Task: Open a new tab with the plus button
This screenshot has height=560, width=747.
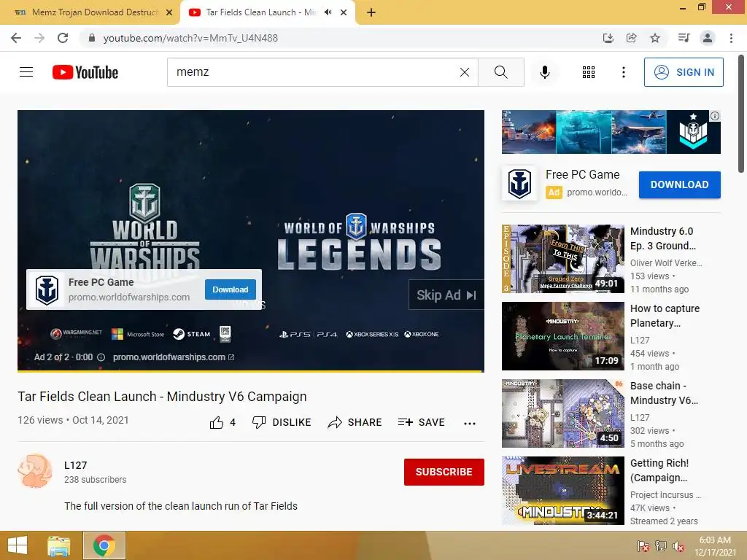Action: [x=371, y=12]
